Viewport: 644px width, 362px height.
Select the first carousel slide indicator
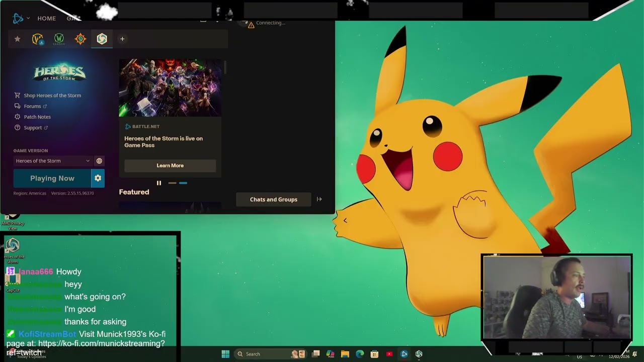172,183
